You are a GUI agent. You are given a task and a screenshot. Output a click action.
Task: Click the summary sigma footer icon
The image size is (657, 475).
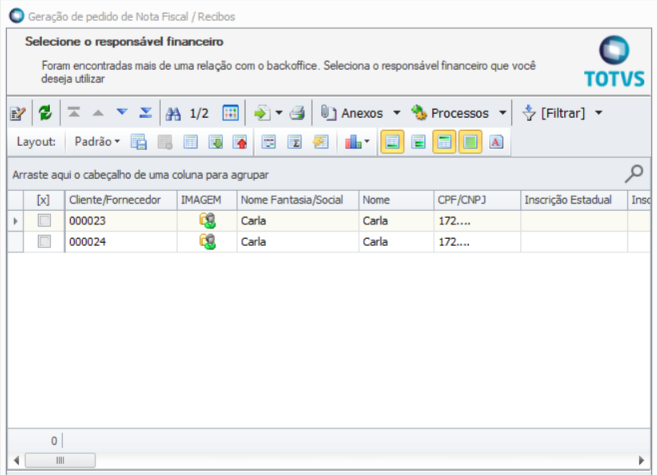295,142
